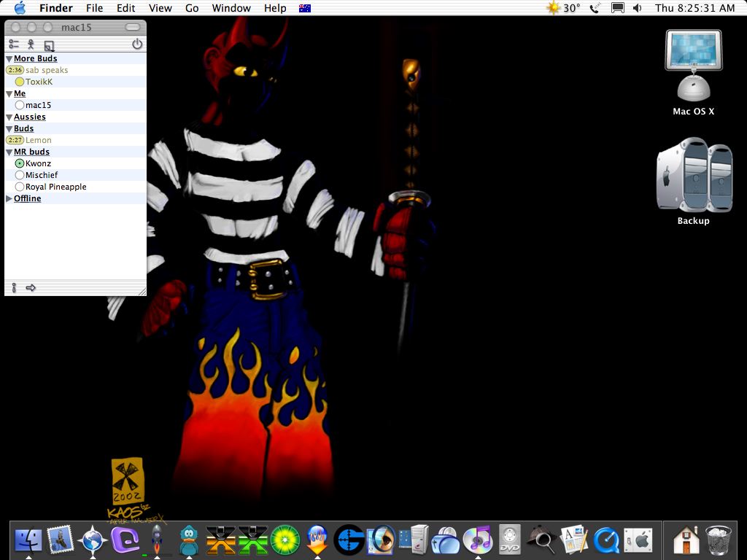The width and height of the screenshot is (747, 560).
Task: Click the resize grip of mac15 window
Action: coord(142,292)
